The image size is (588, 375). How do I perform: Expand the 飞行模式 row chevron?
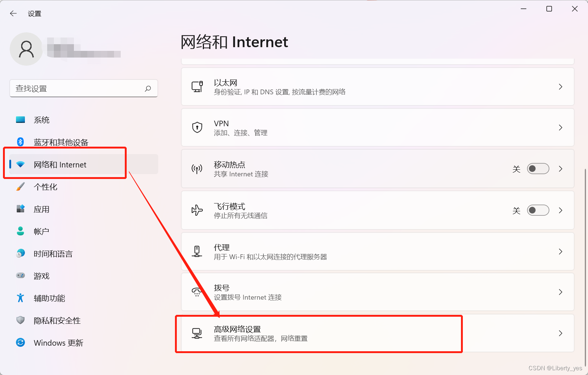point(561,210)
